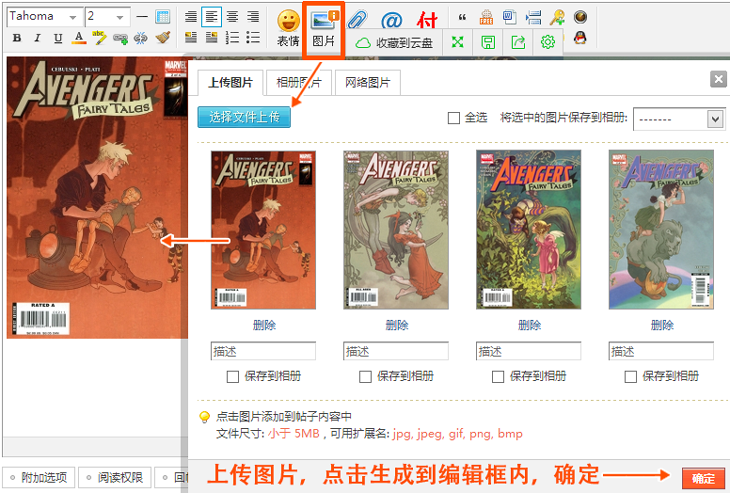Click the red 确定 confirm button
Screen dimensions: 730x493
click(x=703, y=478)
